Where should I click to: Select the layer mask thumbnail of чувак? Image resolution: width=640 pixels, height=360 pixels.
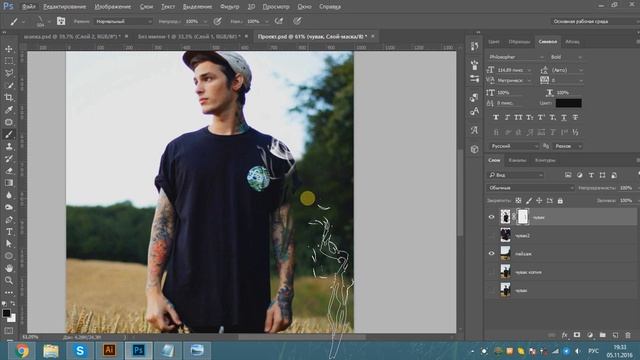(x=523, y=217)
